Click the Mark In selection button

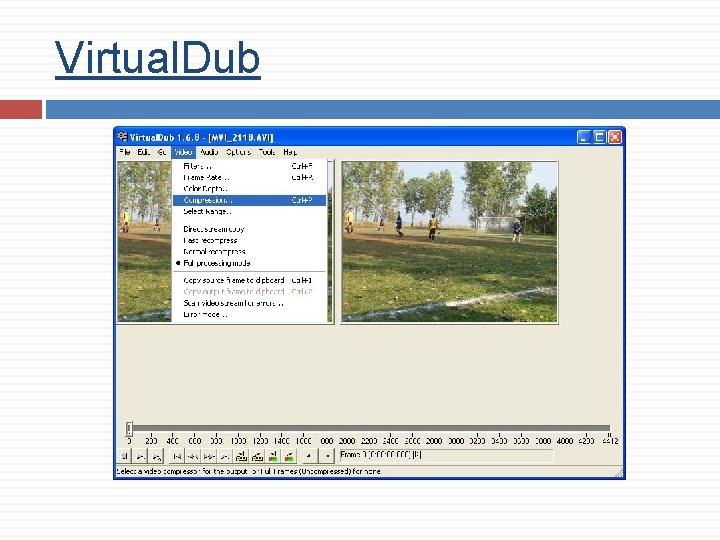[309, 456]
